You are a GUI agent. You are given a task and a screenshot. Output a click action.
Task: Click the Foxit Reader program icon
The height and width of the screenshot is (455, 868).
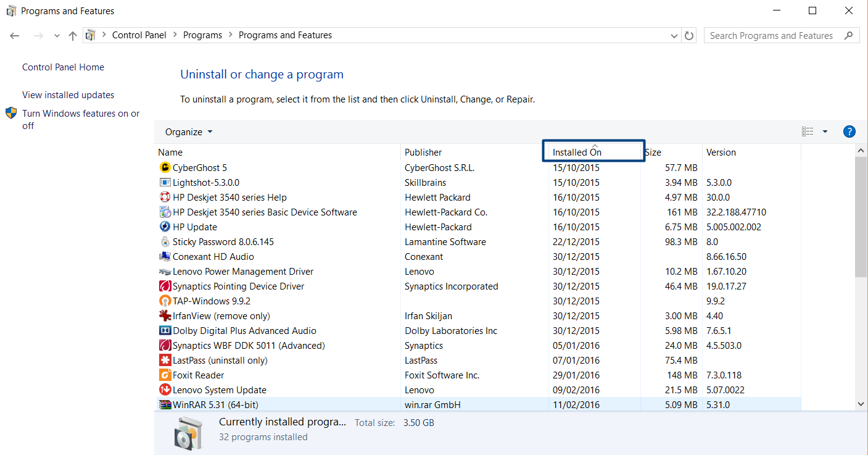point(165,375)
